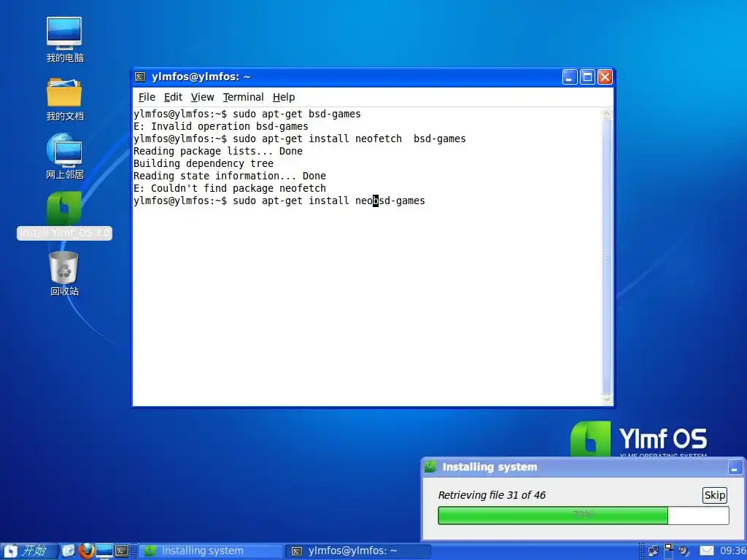This screenshot has height=560, width=747.
Task: Click the 'E: Couldn't find package neofetch' line
Action: [230, 188]
